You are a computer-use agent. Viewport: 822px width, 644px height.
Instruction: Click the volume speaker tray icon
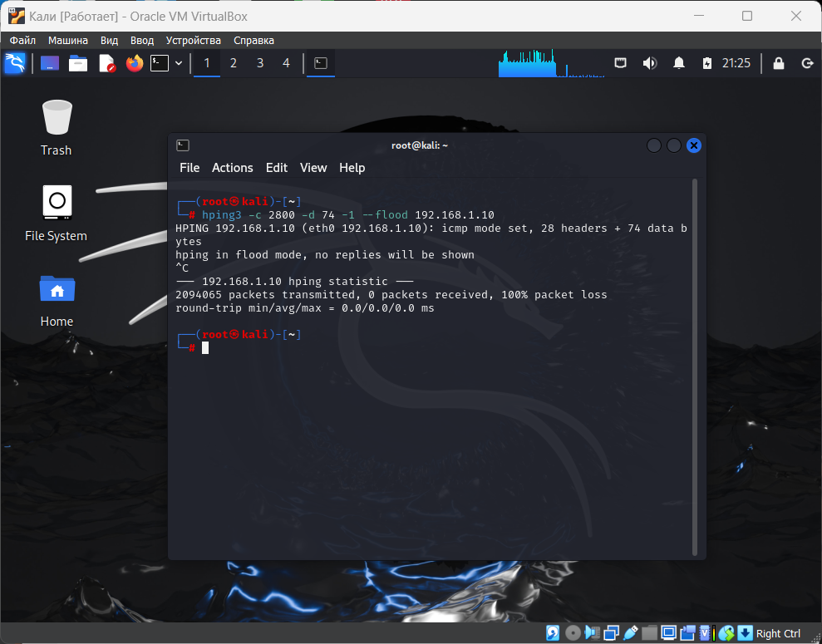coord(649,63)
